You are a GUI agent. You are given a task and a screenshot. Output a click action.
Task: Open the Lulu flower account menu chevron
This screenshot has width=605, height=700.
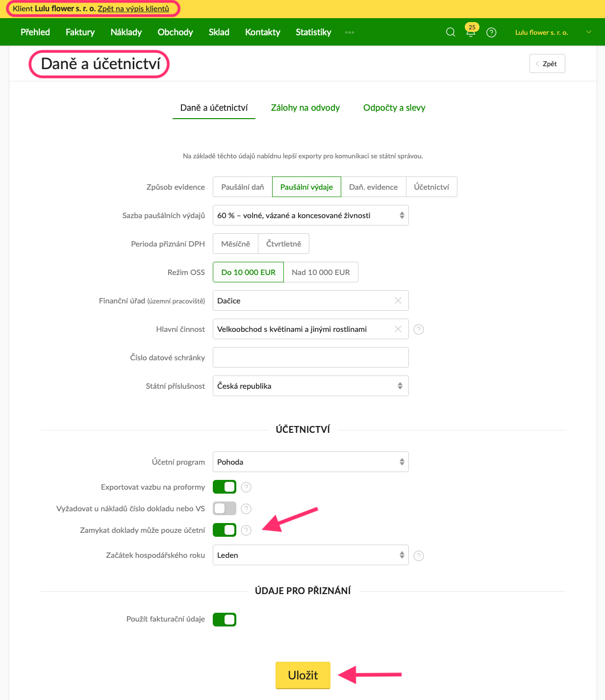click(x=589, y=32)
